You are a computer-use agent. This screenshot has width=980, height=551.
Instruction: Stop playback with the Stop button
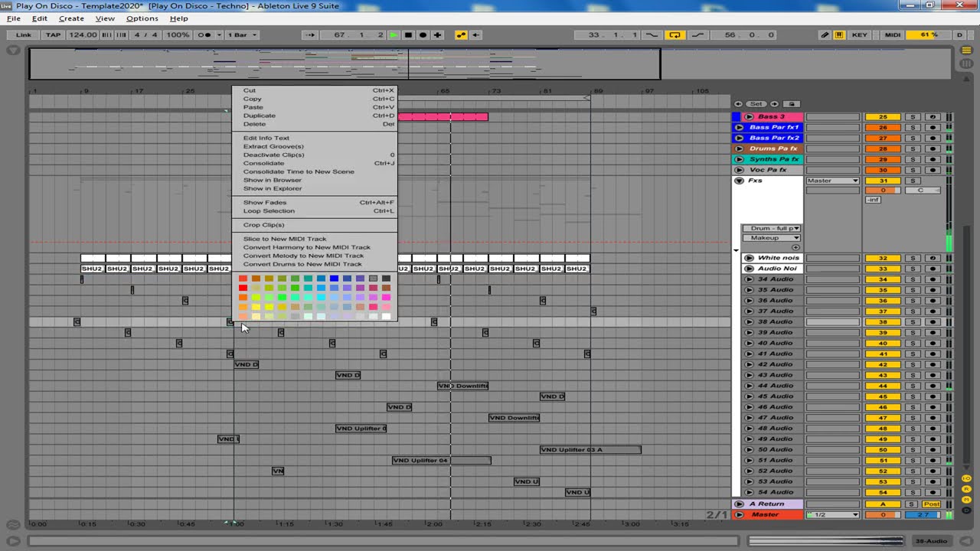click(408, 35)
